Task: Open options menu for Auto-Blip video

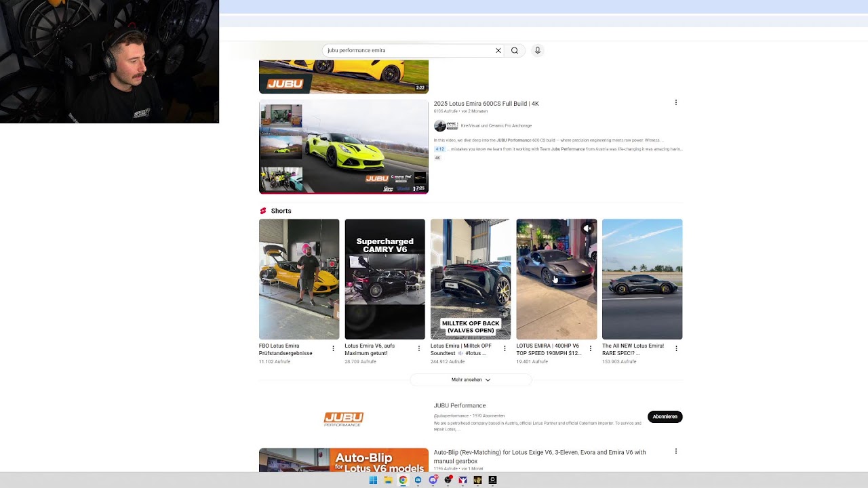Action: point(675,451)
